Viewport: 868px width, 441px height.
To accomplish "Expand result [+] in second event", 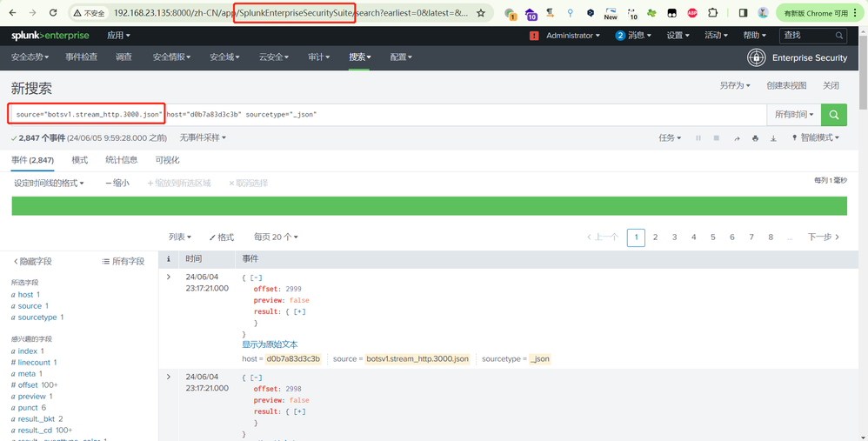I will click(299, 411).
